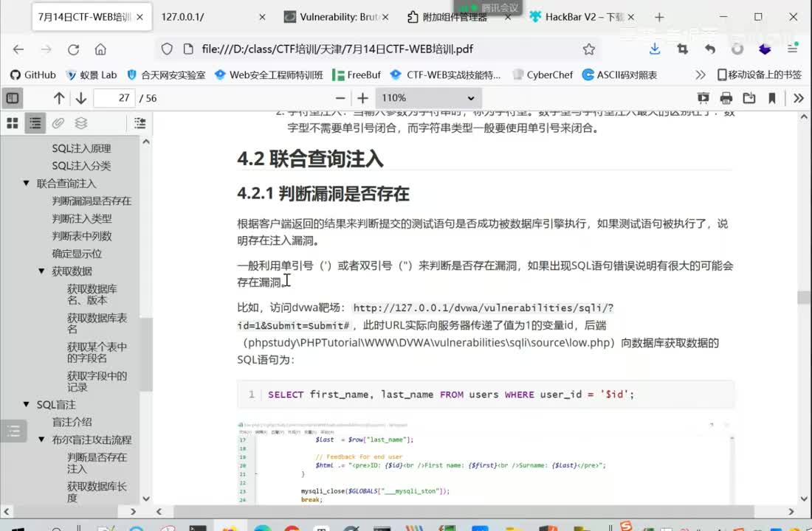Select SQL注入分类 outline entry
This screenshot has width=812, height=531.
[81, 166]
